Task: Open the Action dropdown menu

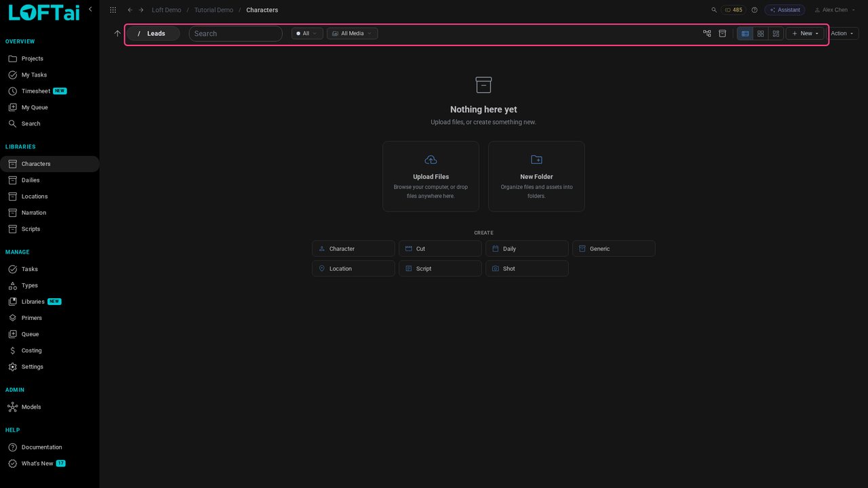Action: tap(842, 33)
